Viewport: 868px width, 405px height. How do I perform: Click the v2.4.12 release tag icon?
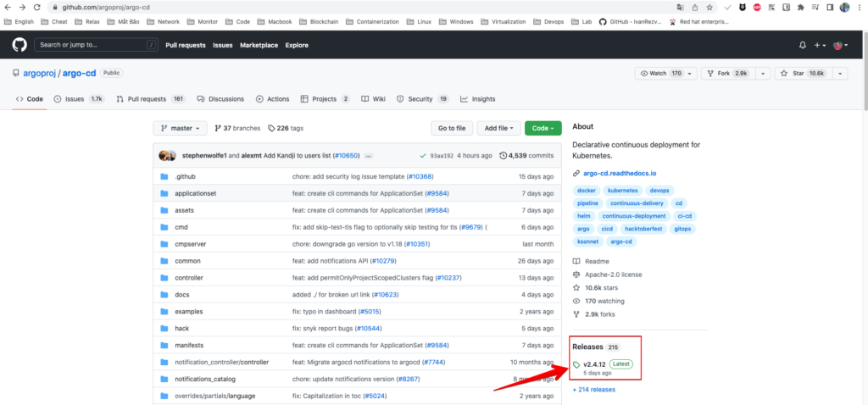(x=576, y=364)
